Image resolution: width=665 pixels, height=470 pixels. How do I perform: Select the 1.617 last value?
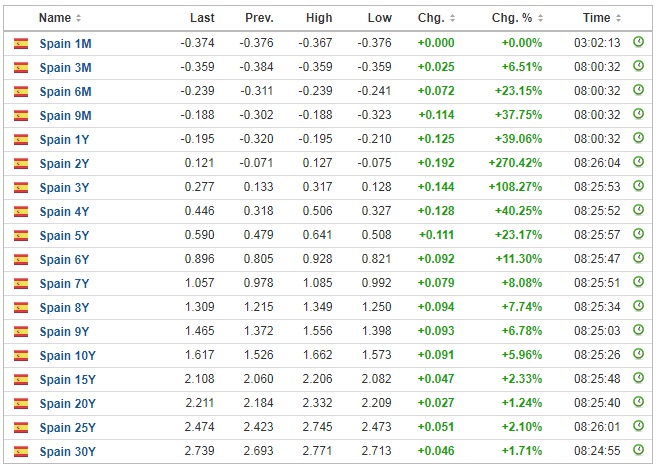pyautogui.click(x=200, y=355)
